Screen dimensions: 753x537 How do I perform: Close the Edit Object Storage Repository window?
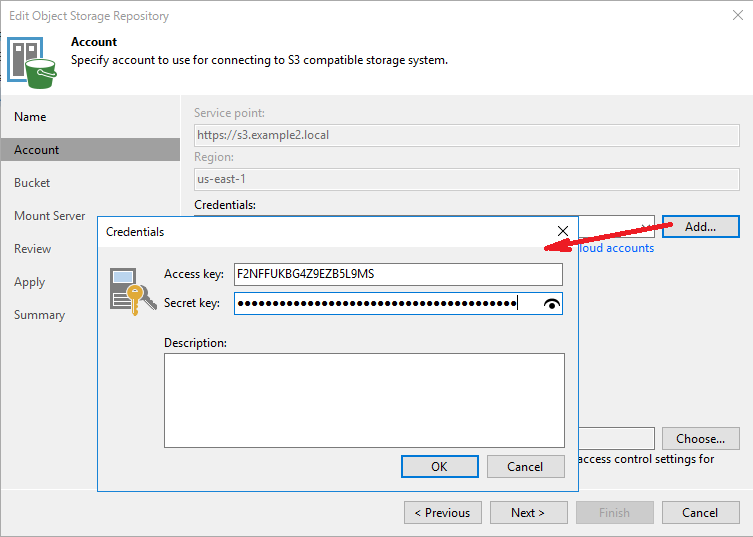(738, 15)
